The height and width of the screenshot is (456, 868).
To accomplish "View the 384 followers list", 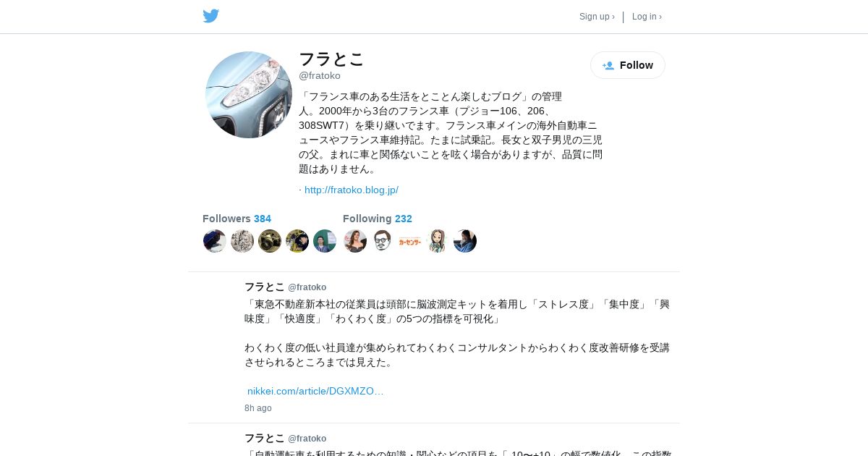I will pyautogui.click(x=237, y=219).
